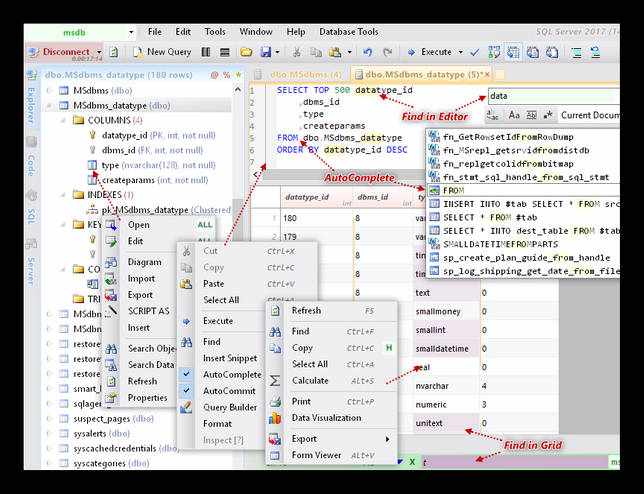Click the Execute button
This screenshot has height=494, width=644.
[430, 52]
